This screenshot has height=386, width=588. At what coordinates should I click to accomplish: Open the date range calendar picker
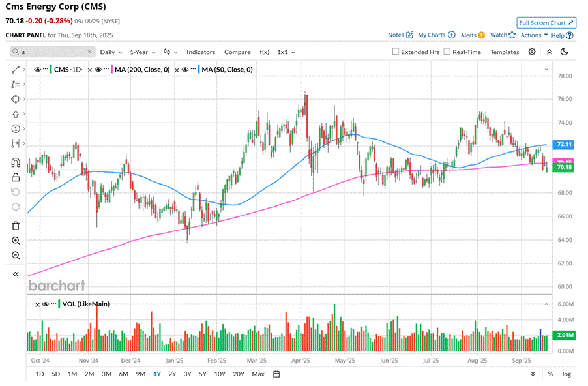(276, 374)
